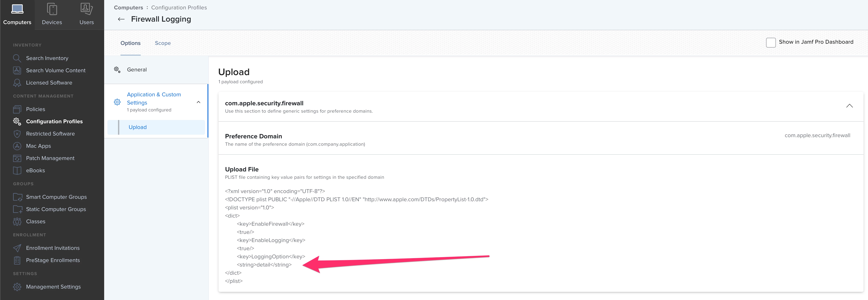This screenshot has width=868, height=300.
Task: Click the Firewall Logging profile title
Action: tap(161, 19)
